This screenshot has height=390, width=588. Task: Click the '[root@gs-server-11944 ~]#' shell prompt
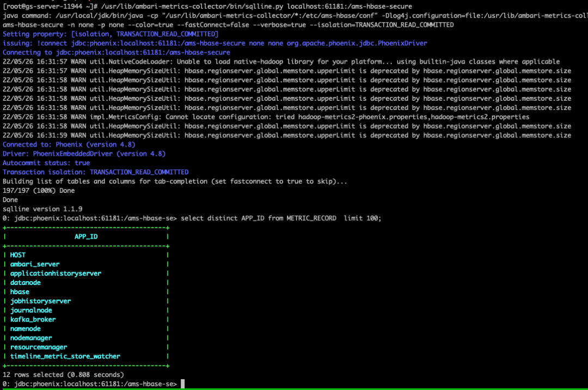coord(50,7)
